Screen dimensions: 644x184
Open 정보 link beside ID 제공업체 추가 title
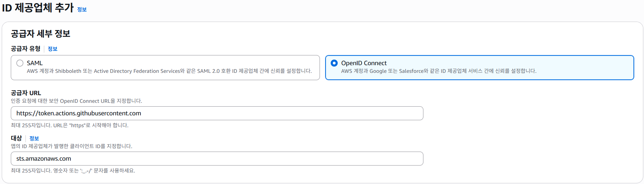pos(82,9)
